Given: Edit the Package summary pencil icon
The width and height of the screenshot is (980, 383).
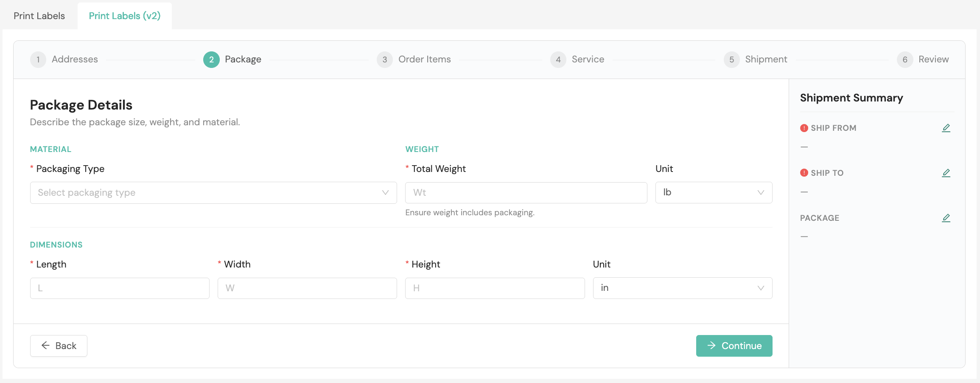Looking at the screenshot, I should (x=946, y=218).
